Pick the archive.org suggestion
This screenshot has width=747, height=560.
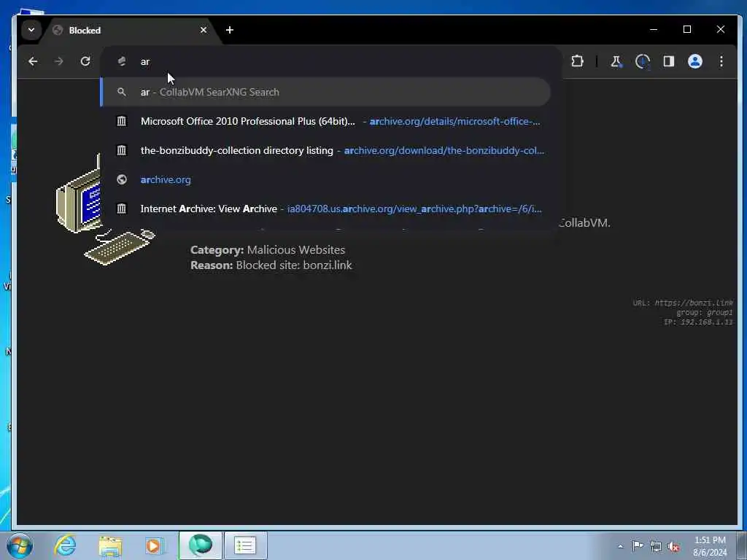(x=325, y=179)
